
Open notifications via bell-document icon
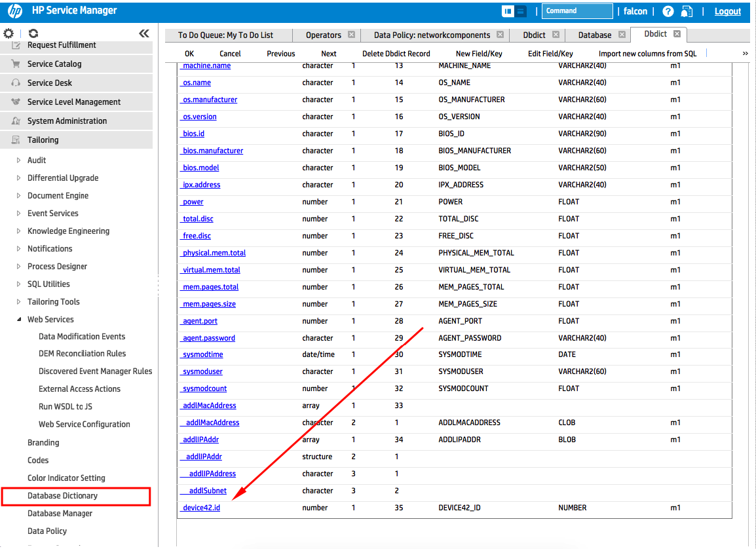[686, 10]
